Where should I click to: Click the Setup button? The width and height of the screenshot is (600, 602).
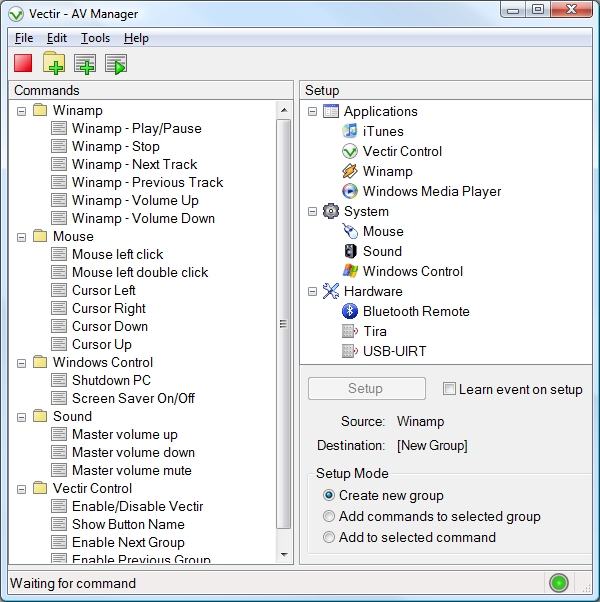367,389
